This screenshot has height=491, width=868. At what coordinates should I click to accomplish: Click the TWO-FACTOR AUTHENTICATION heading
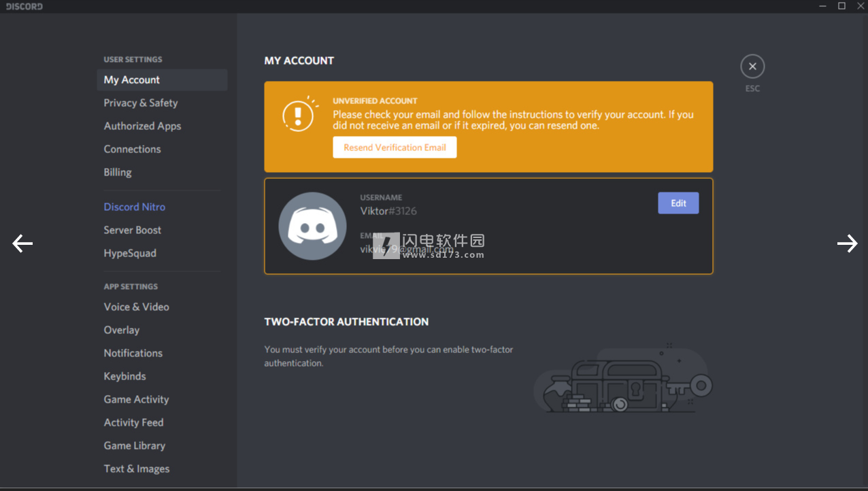[x=346, y=322]
